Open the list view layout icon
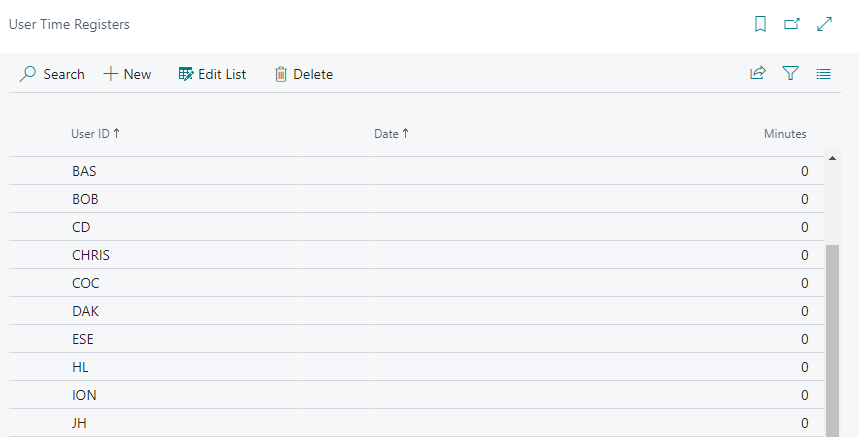The width and height of the screenshot is (859, 437). 823,74
